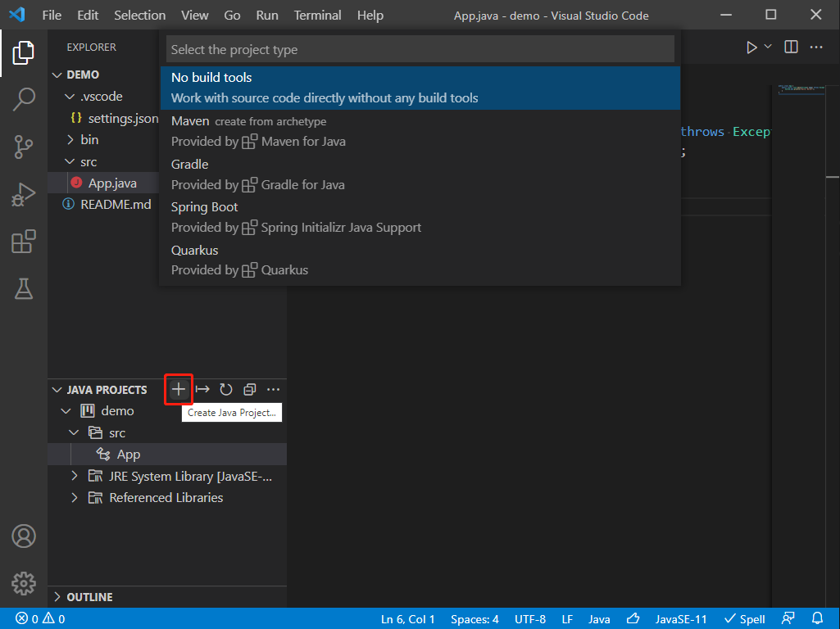The height and width of the screenshot is (629, 840).
Task: Click the Create Java Project plus icon
Action: (179, 389)
